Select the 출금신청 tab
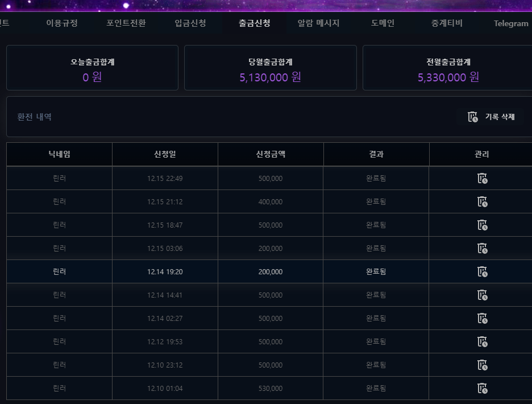 (254, 23)
